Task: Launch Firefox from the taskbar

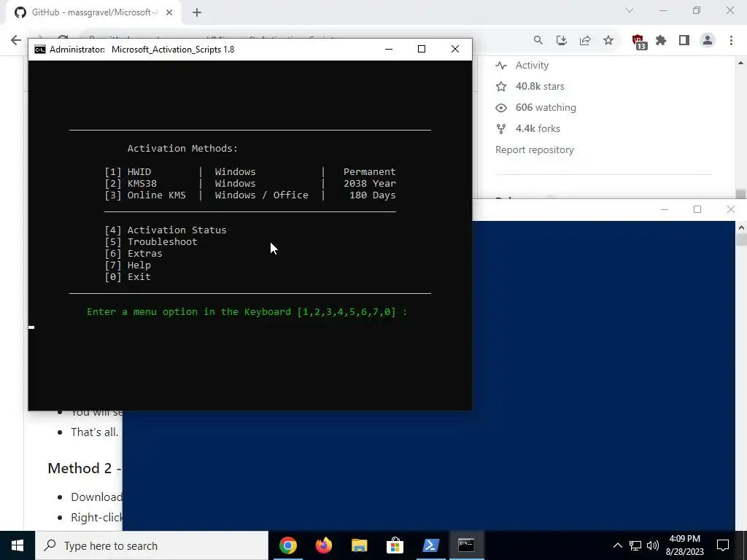Action: (323, 545)
